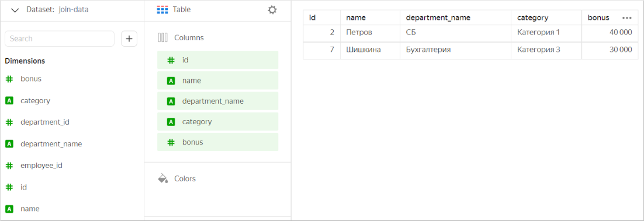644x221 pixels.
Task: Click the hash icon of bonus dimension
Action: (9, 79)
